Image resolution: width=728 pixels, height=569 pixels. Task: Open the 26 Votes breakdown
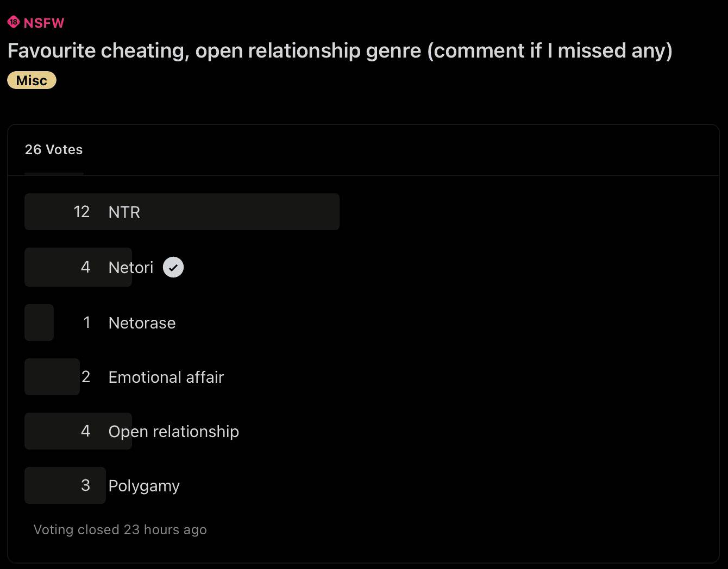[x=53, y=150]
